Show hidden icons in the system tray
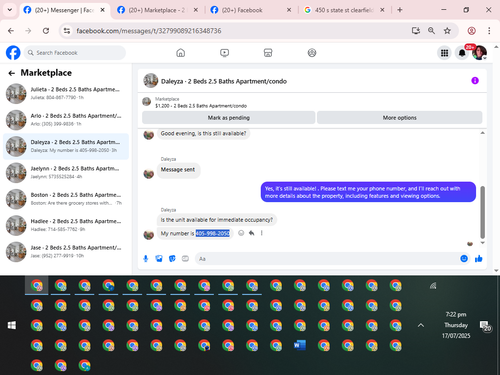The image size is (500, 375). pyautogui.click(x=421, y=325)
